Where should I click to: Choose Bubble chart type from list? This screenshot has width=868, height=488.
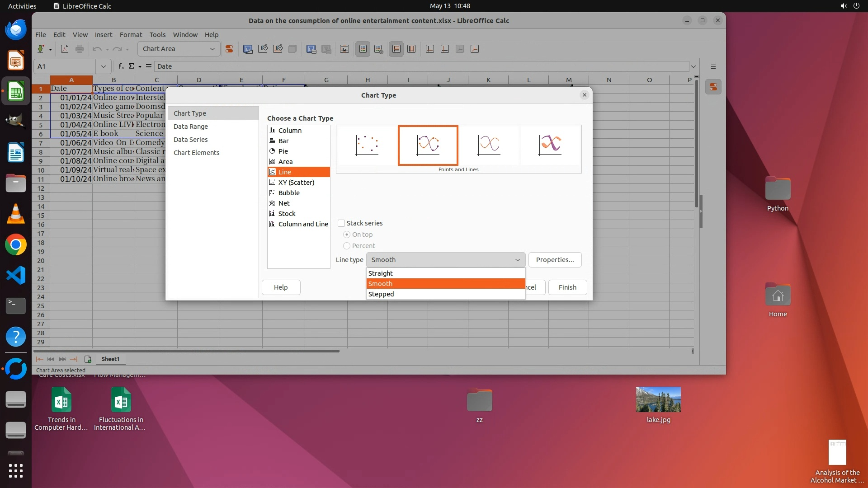(289, 193)
